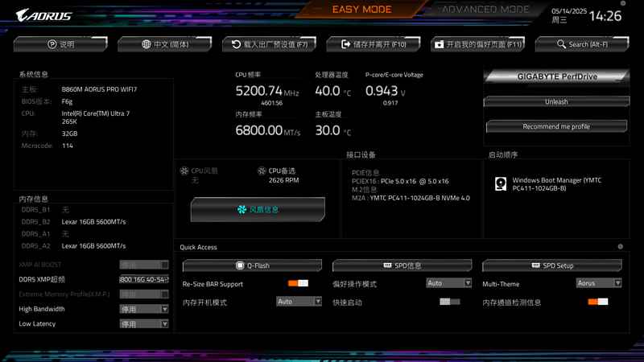Select the EASY MODE tab
644x362 pixels.
pos(361,9)
